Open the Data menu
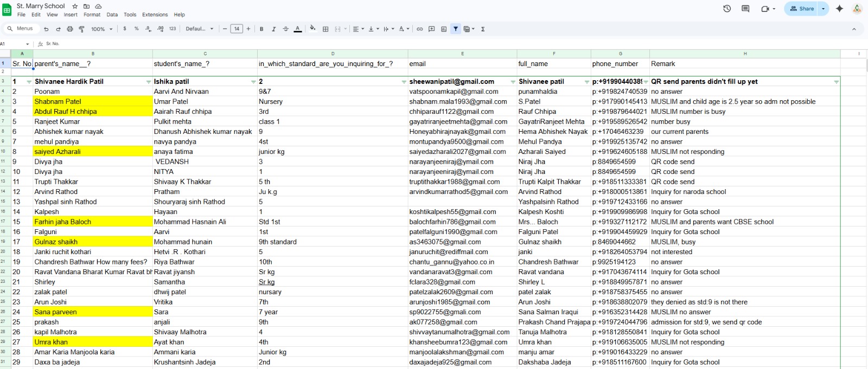Screen dimensions: 868x369 (112, 15)
